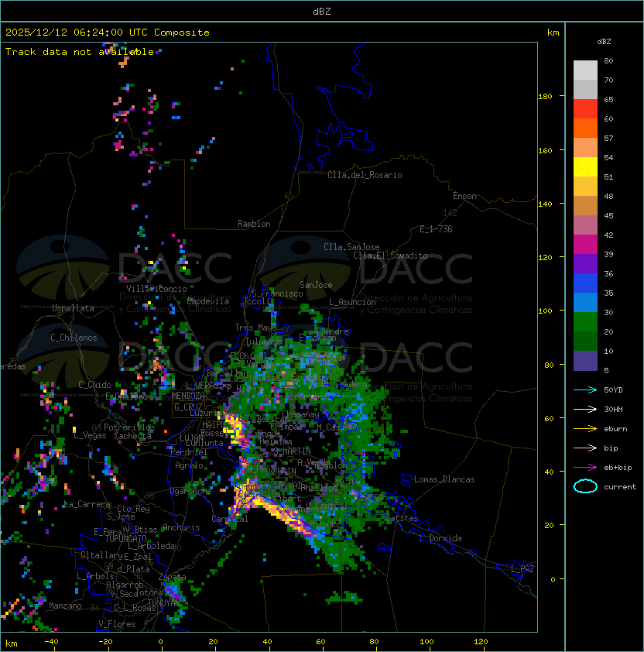Click the '180' km tick on right axis
Viewport: 644px width, 652px height.
[545, 97]
